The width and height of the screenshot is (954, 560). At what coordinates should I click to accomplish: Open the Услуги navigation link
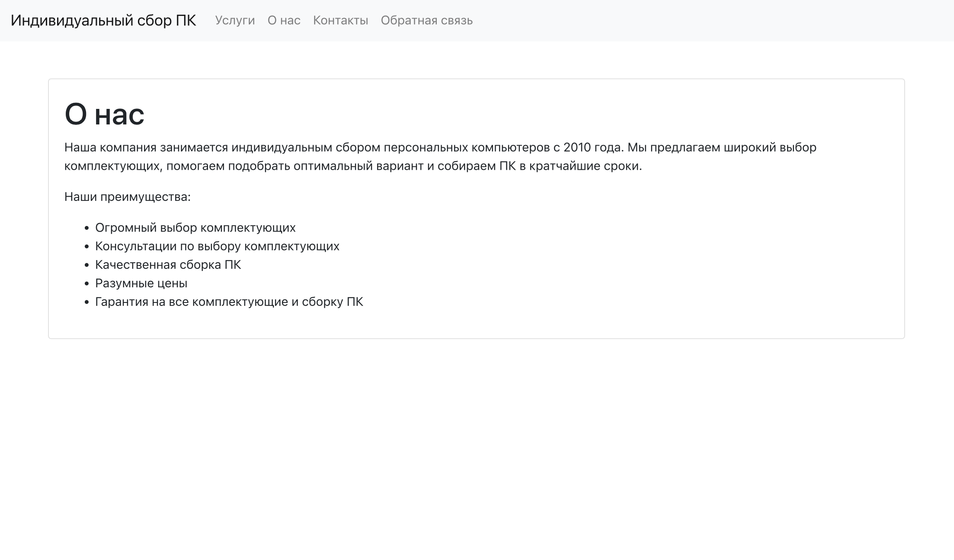coord(235,20)
